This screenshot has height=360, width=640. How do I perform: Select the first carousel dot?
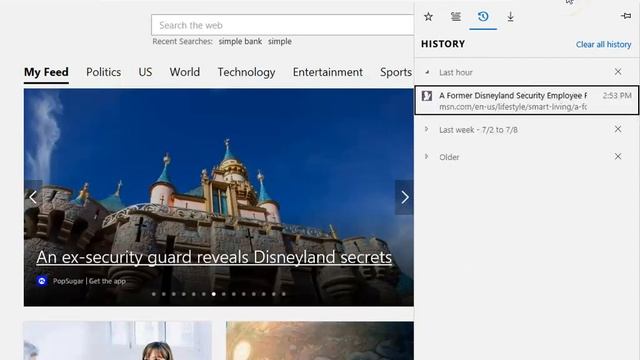pyautogui.click(x=154, y=294)
